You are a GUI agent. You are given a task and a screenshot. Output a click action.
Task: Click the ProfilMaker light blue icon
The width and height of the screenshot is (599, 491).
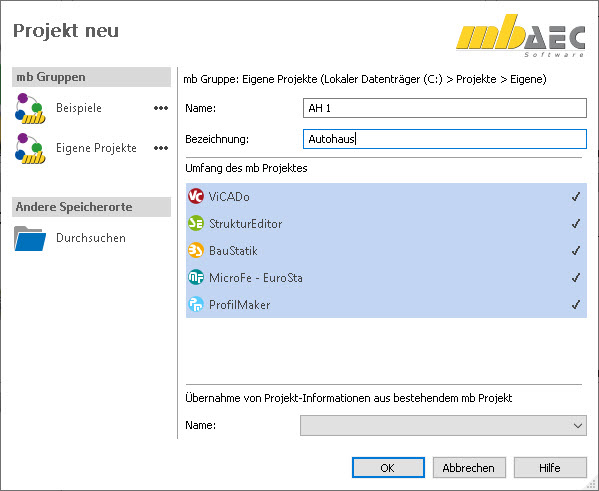click(x=196, y=305)
